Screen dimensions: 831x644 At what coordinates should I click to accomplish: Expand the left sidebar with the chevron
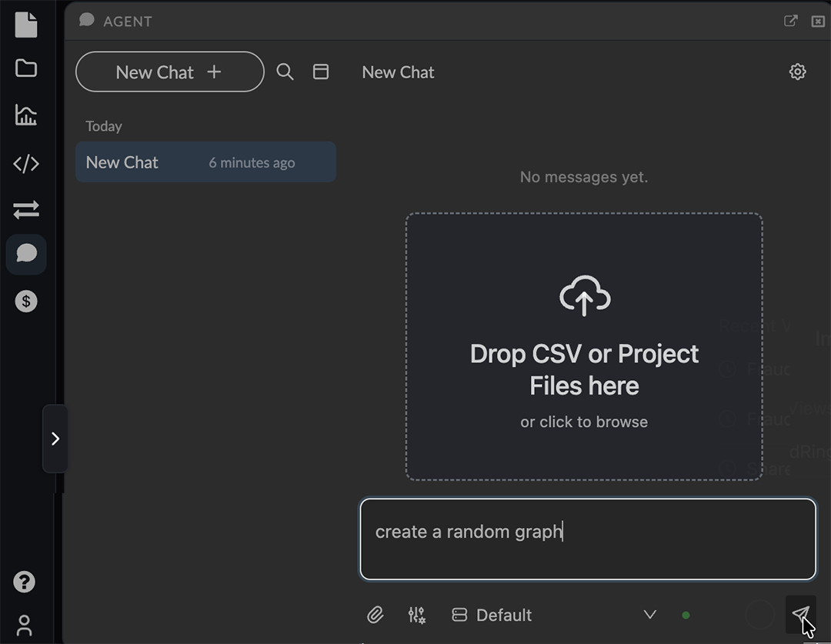coord(55,439)
